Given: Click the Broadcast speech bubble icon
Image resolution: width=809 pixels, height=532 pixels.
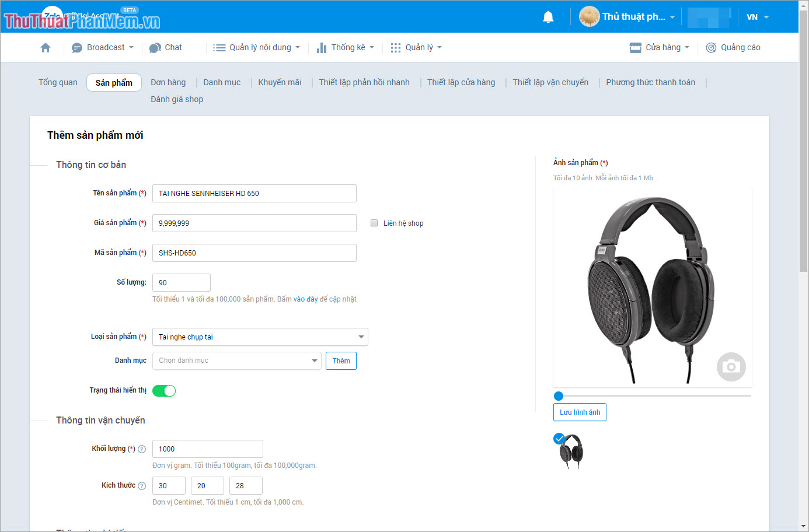Looking at the screenshot, I should 76,47.
